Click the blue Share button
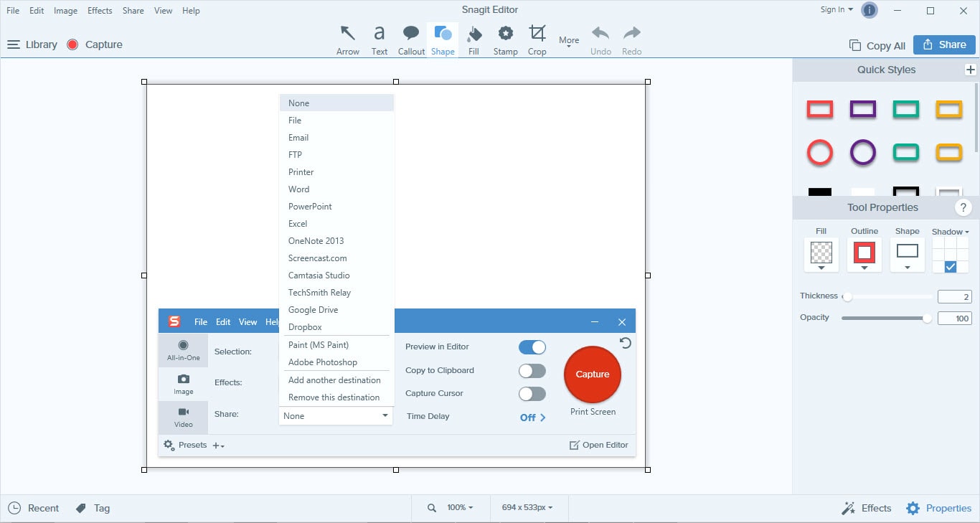Screen dimensions: 980x523 [x=944, y=44]
